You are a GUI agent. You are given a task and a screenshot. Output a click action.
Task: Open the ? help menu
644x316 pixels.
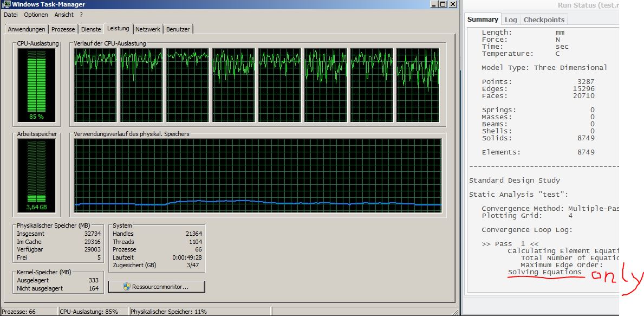(x=81, y=15)
